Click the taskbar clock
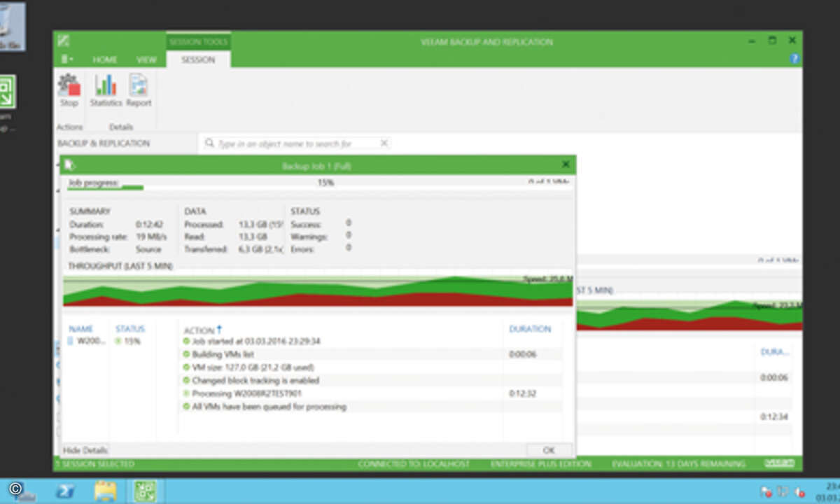The image size is (840, 504). click(829, 491)
